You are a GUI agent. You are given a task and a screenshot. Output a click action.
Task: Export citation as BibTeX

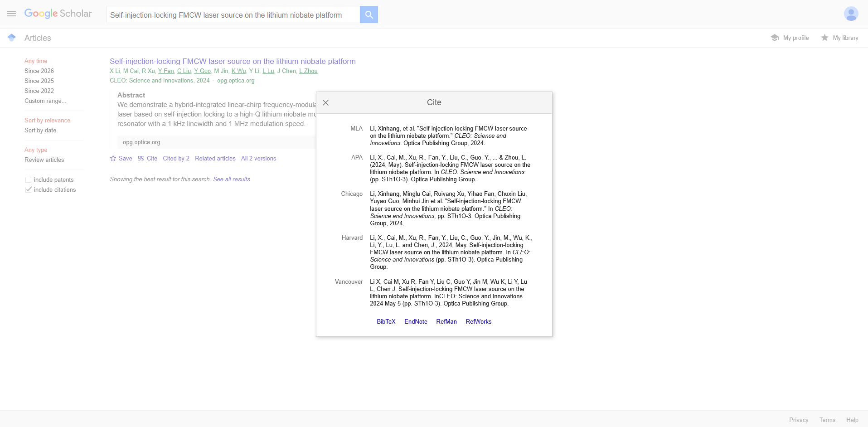[386, 321]
